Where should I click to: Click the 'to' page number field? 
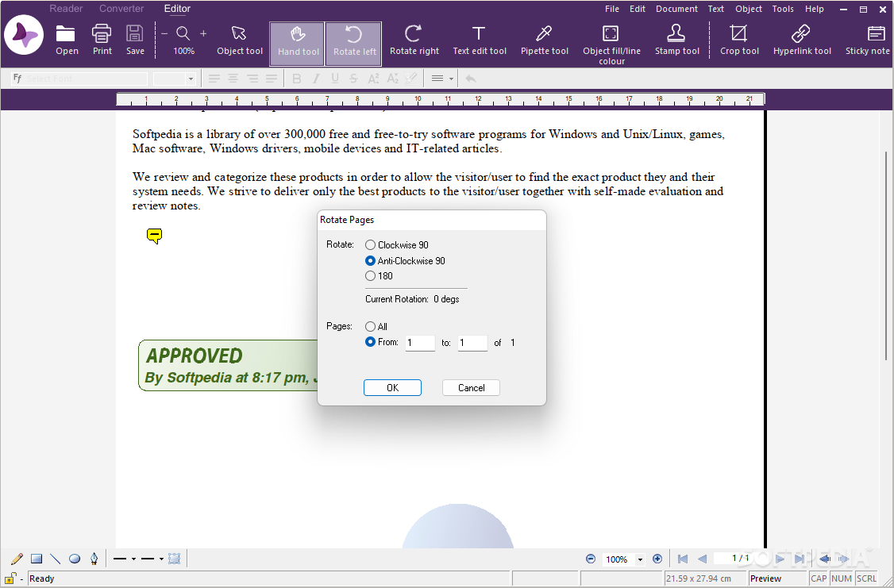coord(472,343)
